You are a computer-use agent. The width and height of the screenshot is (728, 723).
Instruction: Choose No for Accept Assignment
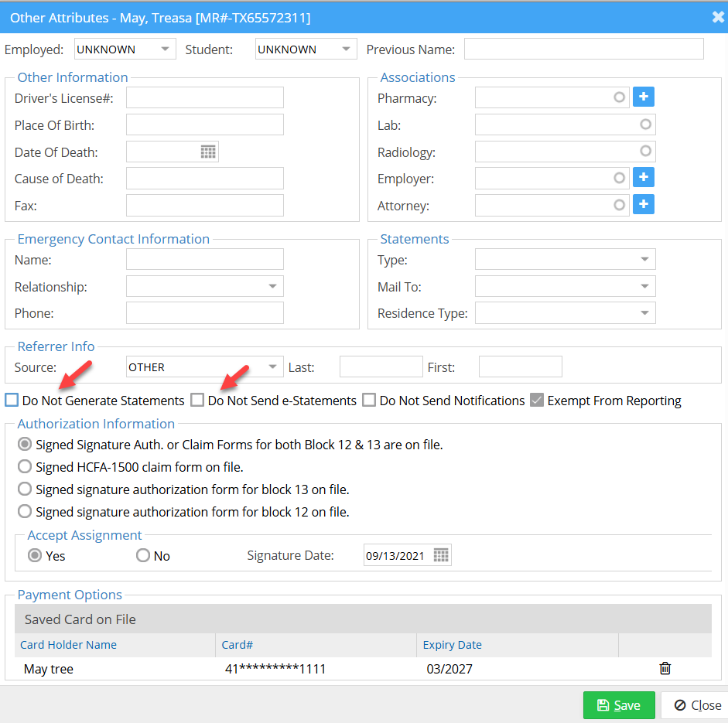coord(143,556)
